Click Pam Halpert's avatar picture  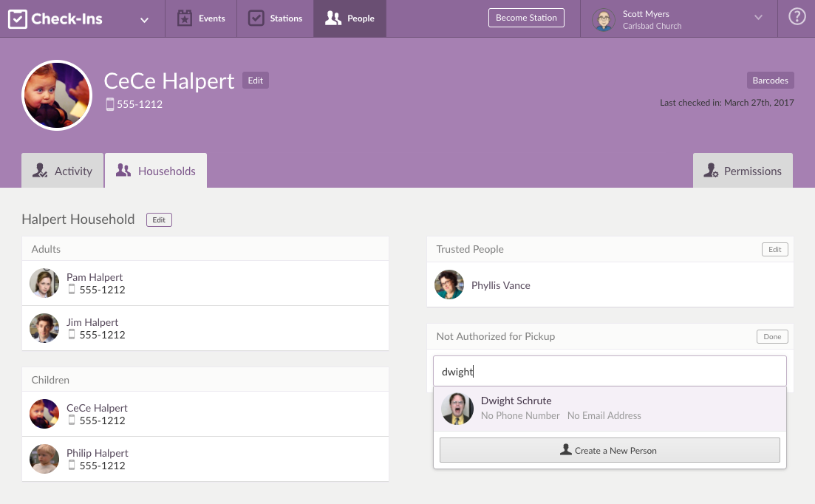tap(44, 283)
